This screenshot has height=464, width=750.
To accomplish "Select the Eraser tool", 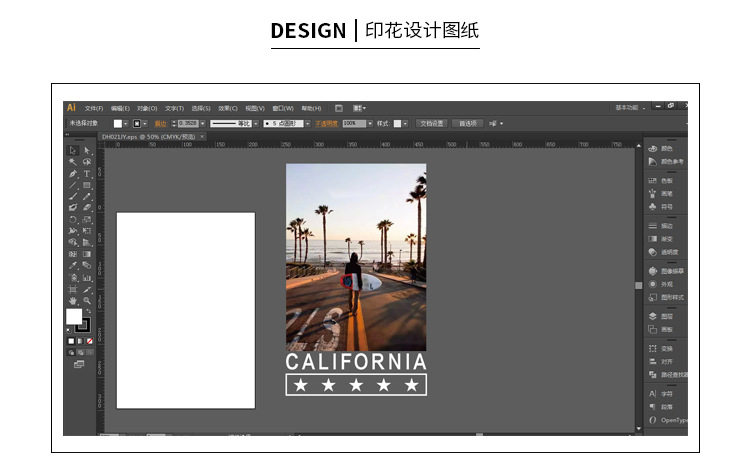I will (x=87, y=208).
